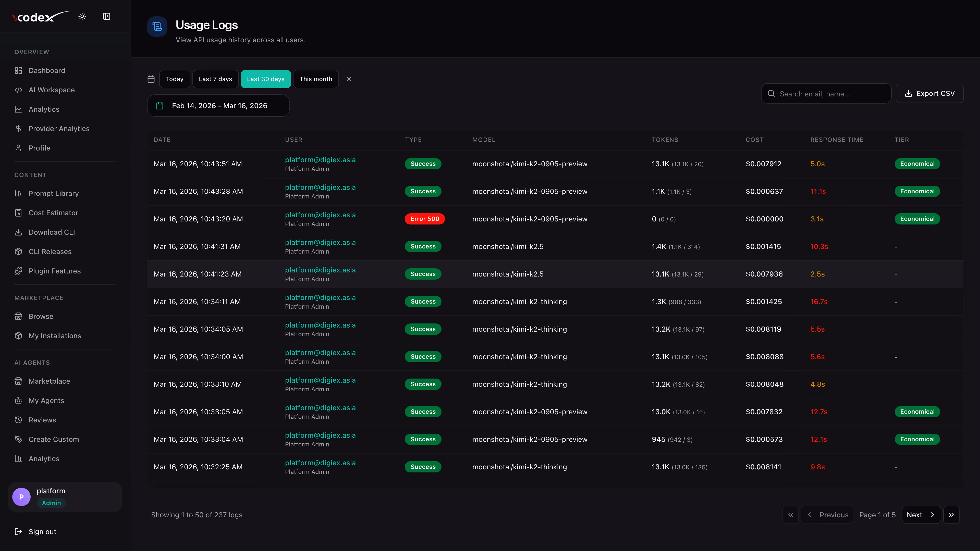Open the platform Admin user card
This screenshot has height=551, width=980.
point(65,497)
